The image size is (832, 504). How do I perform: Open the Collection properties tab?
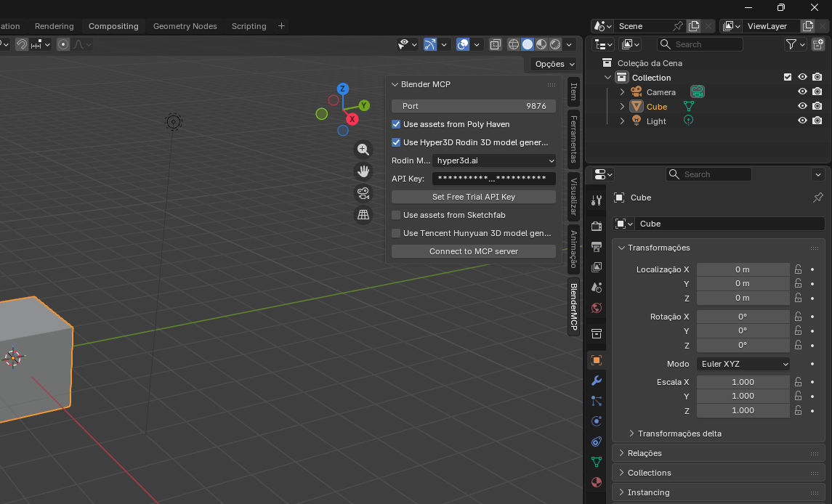click(x=597, y=334)
